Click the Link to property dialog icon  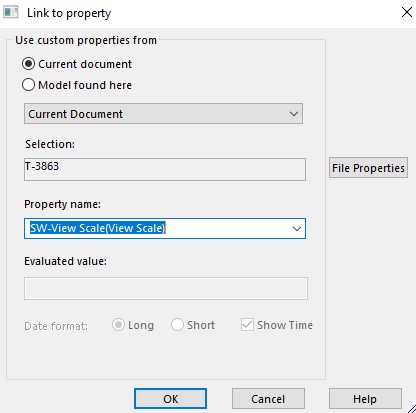coord(11,13)
